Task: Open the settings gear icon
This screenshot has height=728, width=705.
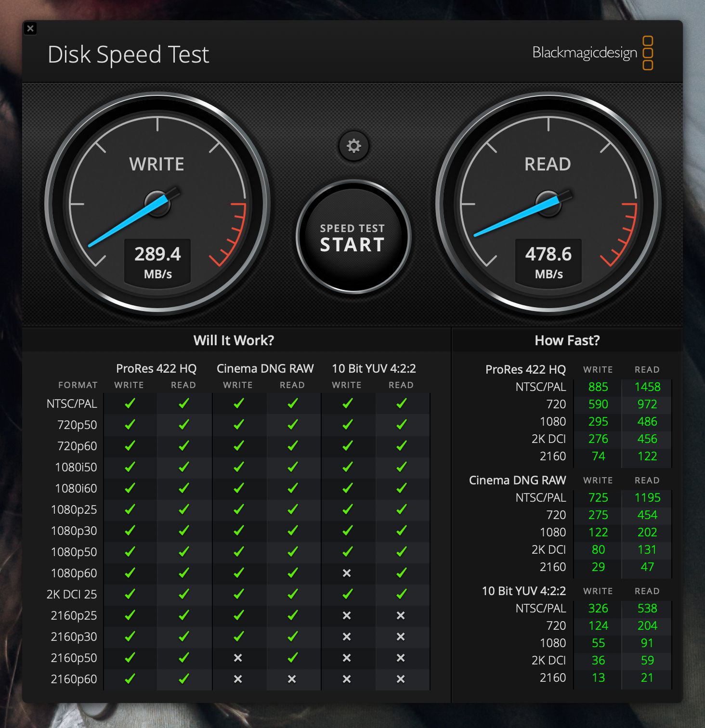Action: 353,146
